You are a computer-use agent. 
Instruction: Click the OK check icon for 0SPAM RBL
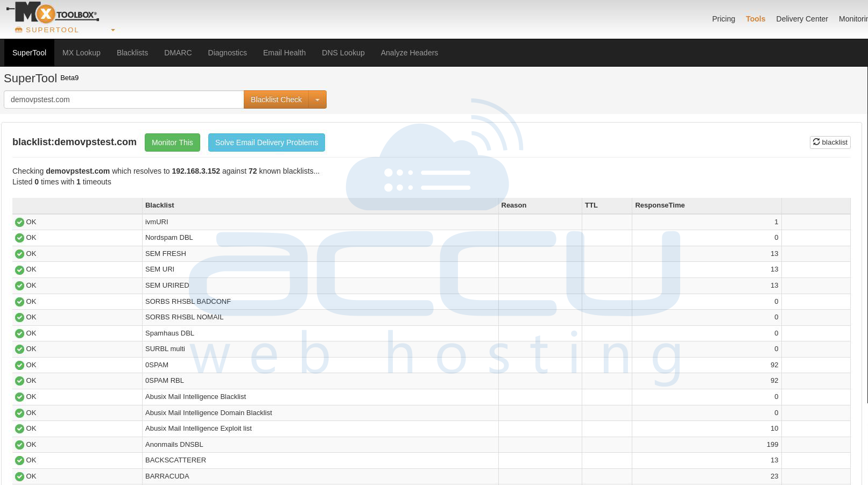(19, 381)
